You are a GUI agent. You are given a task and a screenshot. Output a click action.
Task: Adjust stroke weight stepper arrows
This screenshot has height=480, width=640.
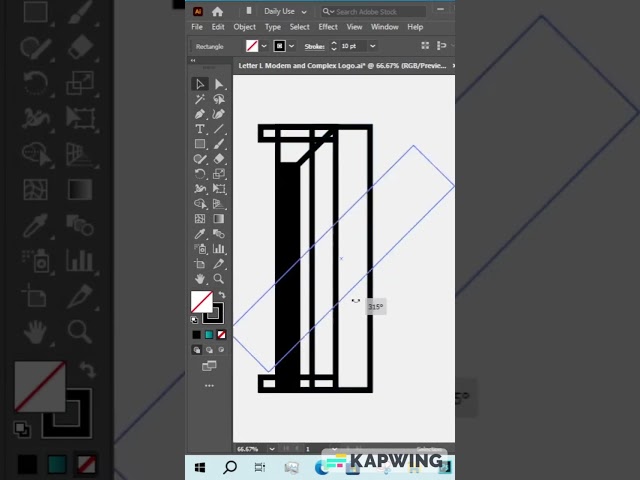pos(334,46)
